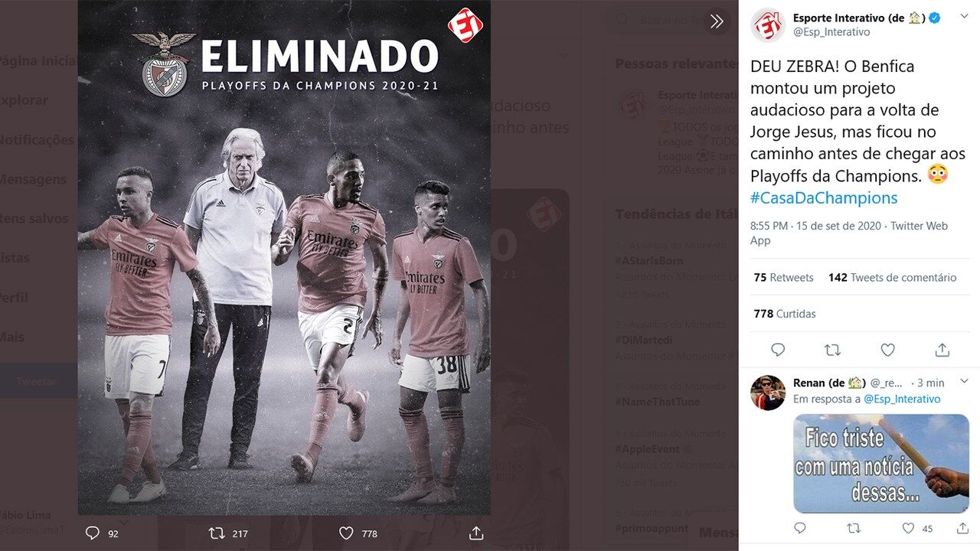This screenshot has height=551, width=980.
Task: Reply to Esporte Interativo tweet in side panel
Action: (x=778, y=350)
